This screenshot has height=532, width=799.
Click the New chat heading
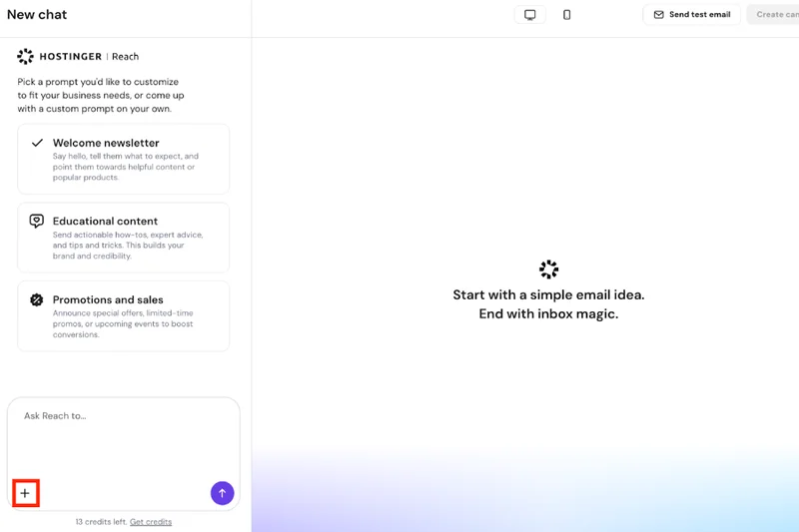(x=37, y=15)
